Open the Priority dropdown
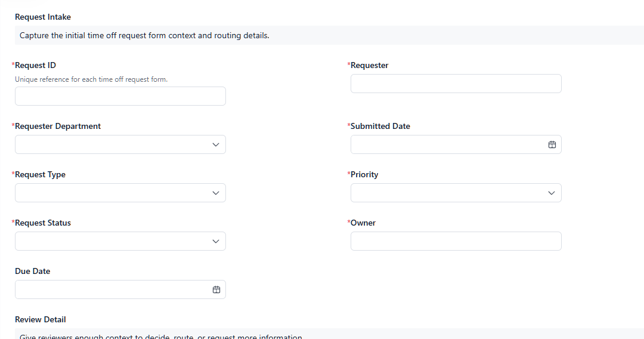The width and height of the screenshot is (644, 339). [456, 193]
